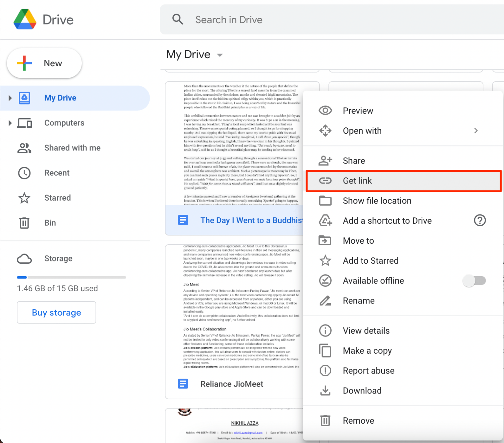Click the storage usage progress bar

coord(71,277)
